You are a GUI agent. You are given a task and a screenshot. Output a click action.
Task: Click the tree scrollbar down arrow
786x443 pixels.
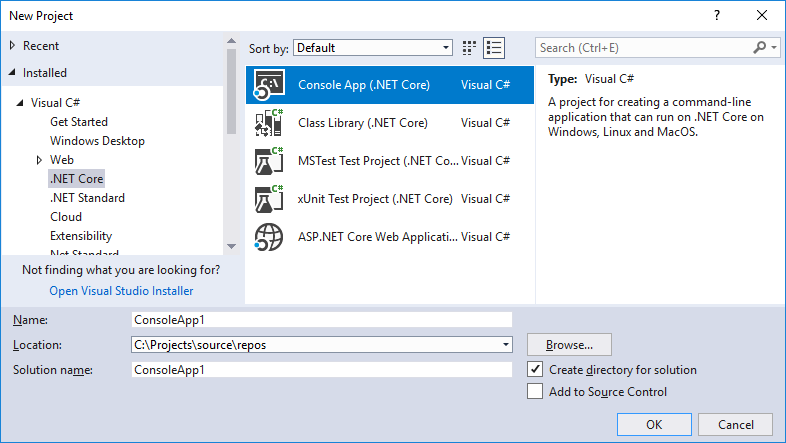231,246
